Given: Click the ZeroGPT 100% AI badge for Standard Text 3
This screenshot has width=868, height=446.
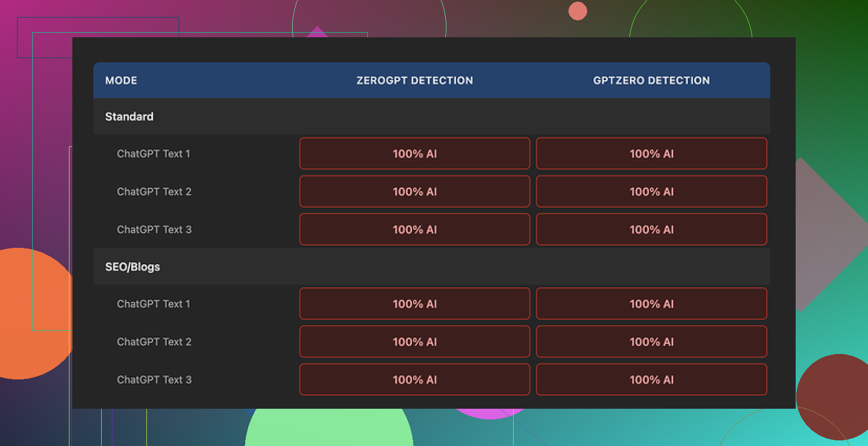Looking at the screenshot, I should [414, 229].
